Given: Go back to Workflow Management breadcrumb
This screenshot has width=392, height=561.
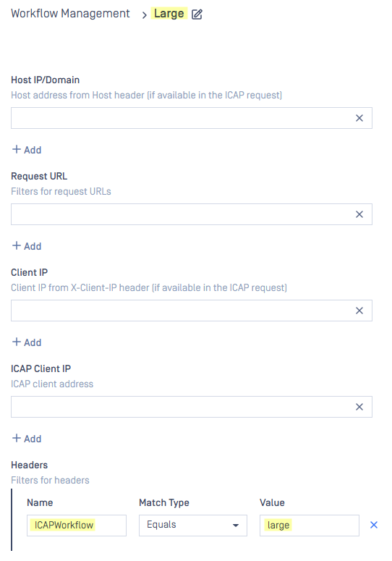Looking at the screenshot, I should pos(70,14).
